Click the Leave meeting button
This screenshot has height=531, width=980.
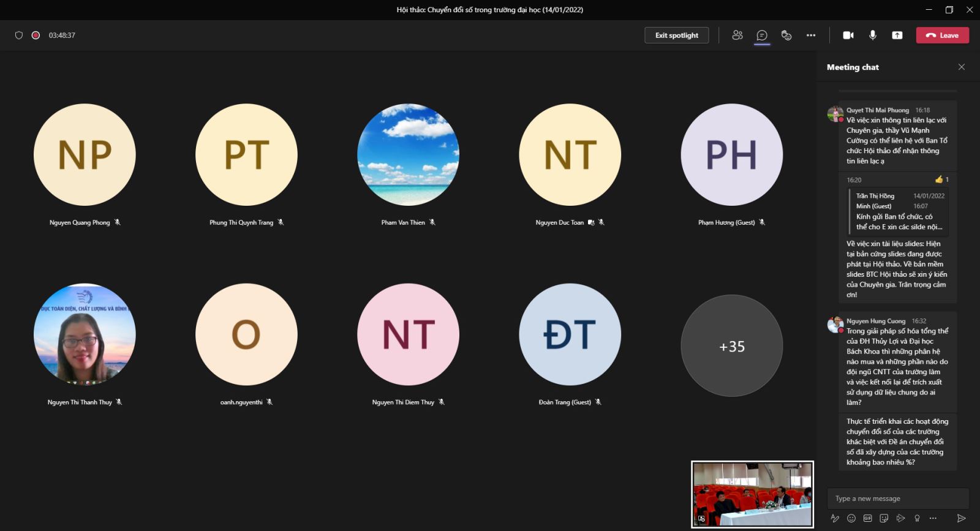[x=942, y=36]
